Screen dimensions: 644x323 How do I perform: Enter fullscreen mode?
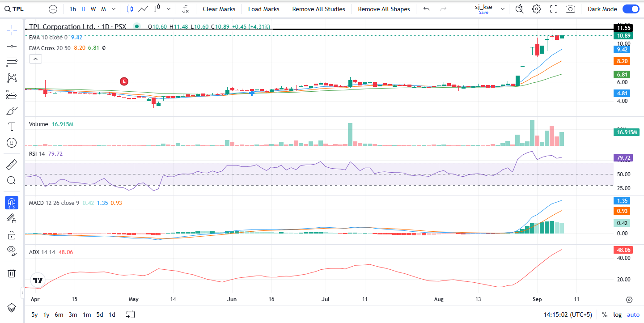pos(553,9)
